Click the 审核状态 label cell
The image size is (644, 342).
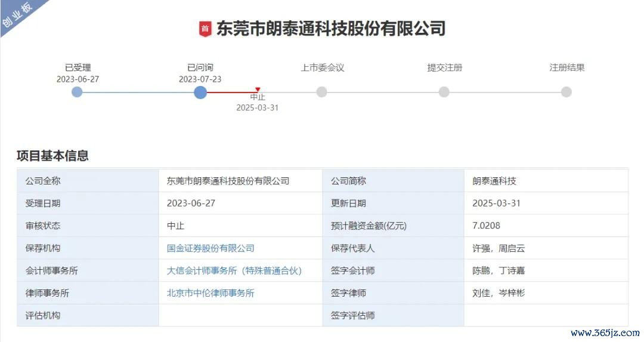click(x=88, y=226)
